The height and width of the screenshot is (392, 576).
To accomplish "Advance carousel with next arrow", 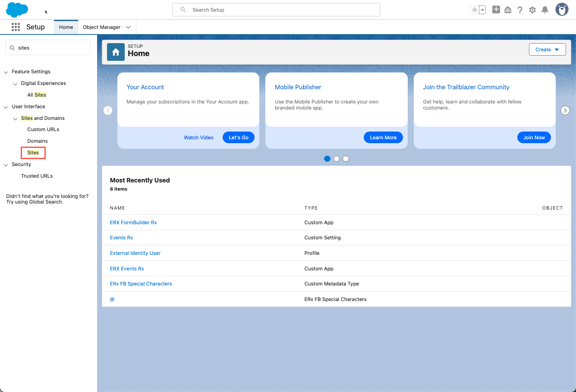I will click(x=565, y=110).
